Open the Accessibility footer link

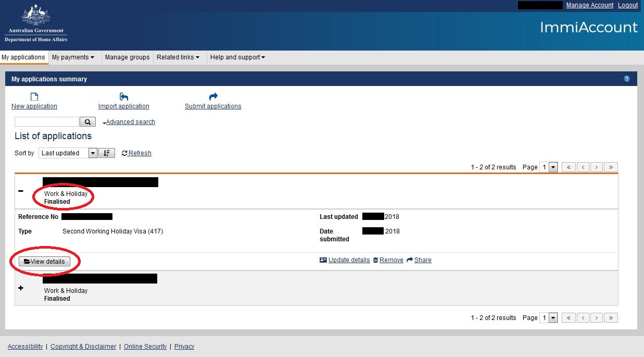click(26, 347)
